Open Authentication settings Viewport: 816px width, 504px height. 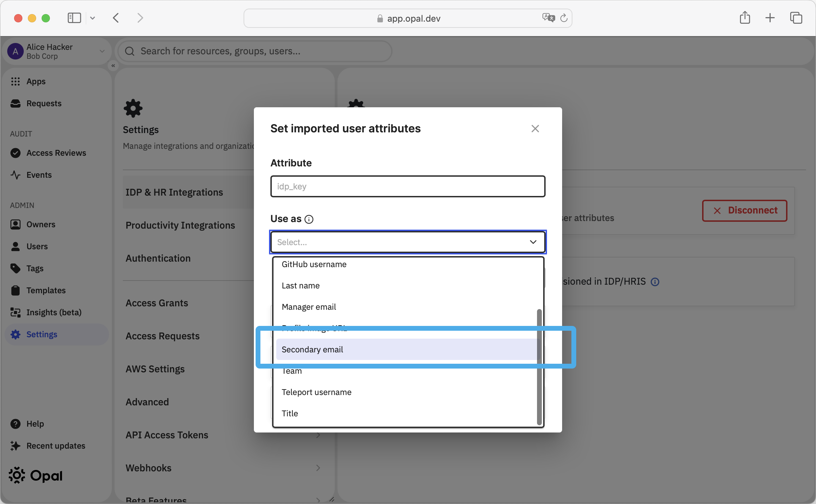158,258
